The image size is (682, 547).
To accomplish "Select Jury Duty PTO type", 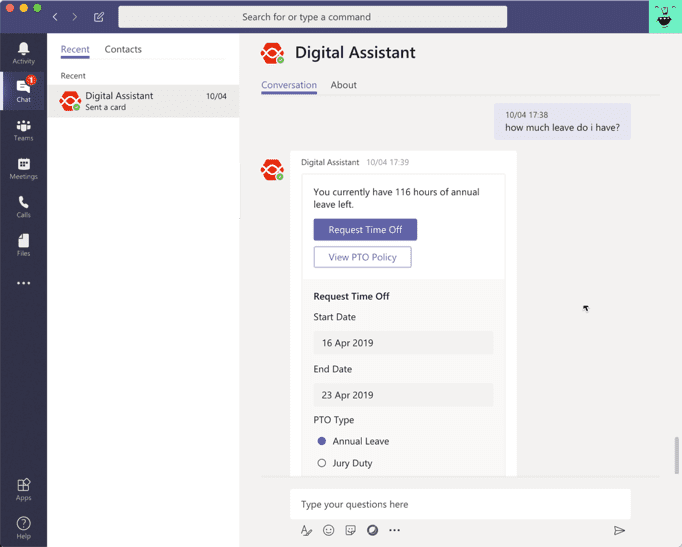I will pos(321,463).
